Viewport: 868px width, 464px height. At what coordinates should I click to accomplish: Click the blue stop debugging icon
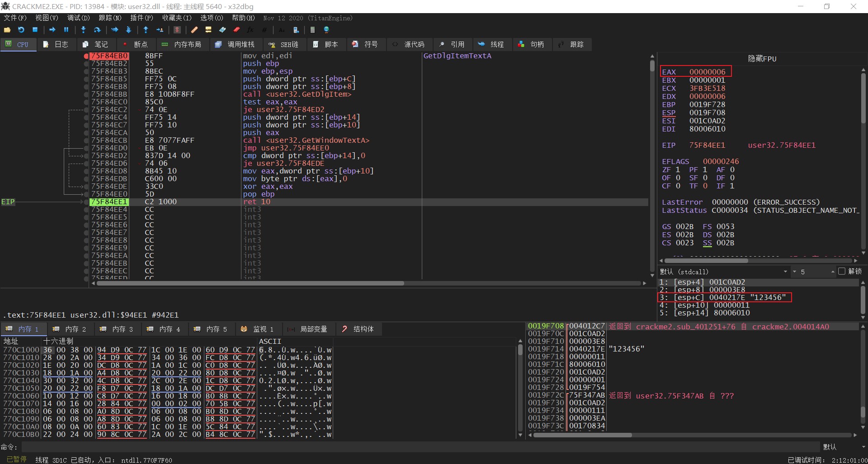[x=35, y=30]
